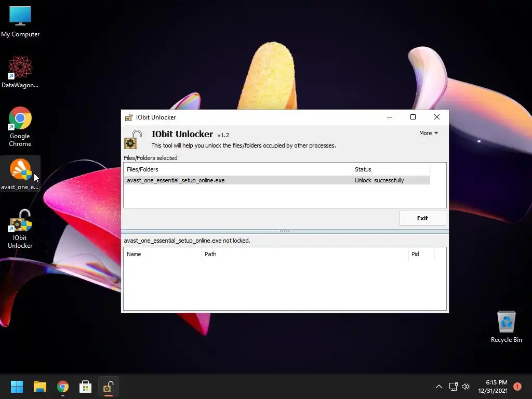Expand the More dropdown menu
The width and height of the screenshot is (532, 399).
[x=429, y=133]
